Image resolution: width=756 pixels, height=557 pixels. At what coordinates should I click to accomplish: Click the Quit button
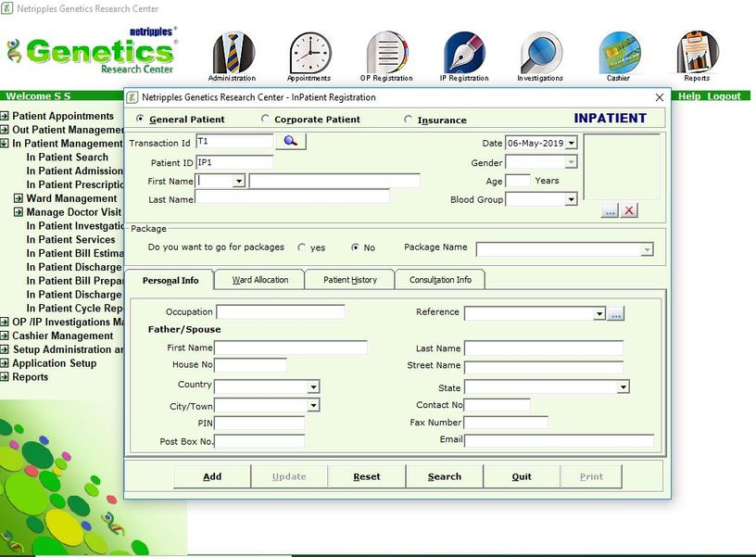pos(522,476)
